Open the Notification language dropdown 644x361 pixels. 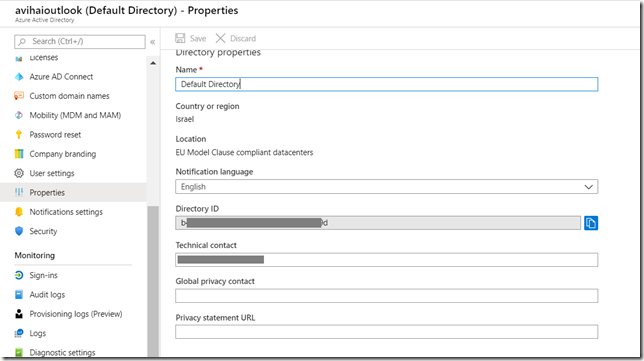click(386, 187)
